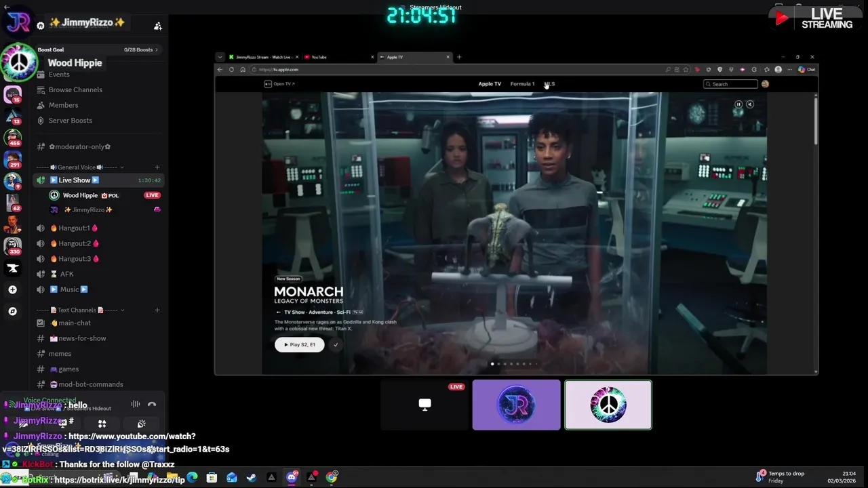Switch to the YouTube browser tab
Image resolution: width=868 pixels, height=488 pixels.
[x=338, y=57]
